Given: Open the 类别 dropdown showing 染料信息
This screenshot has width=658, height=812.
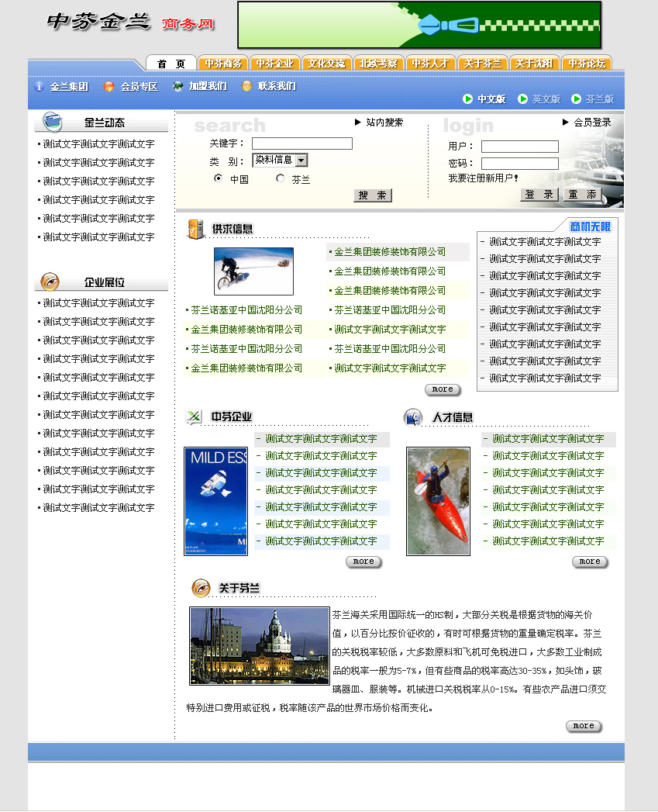Looking at the screenshot, I should tap(280, 160).
